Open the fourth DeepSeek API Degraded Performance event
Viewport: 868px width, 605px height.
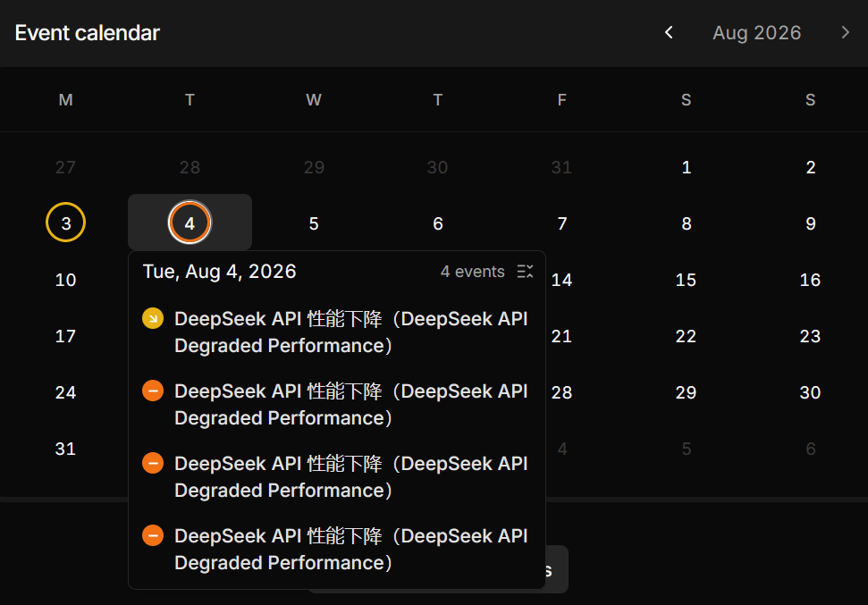(x=351, y=549)
